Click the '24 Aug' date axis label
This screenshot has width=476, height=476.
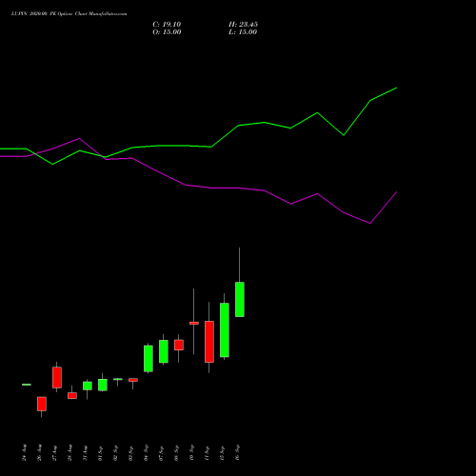[25, 452]
